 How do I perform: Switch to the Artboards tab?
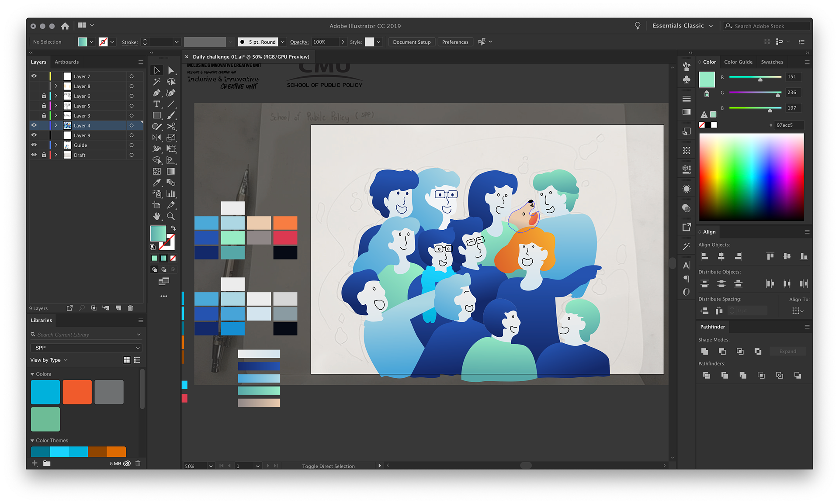(x=66, y=62)
